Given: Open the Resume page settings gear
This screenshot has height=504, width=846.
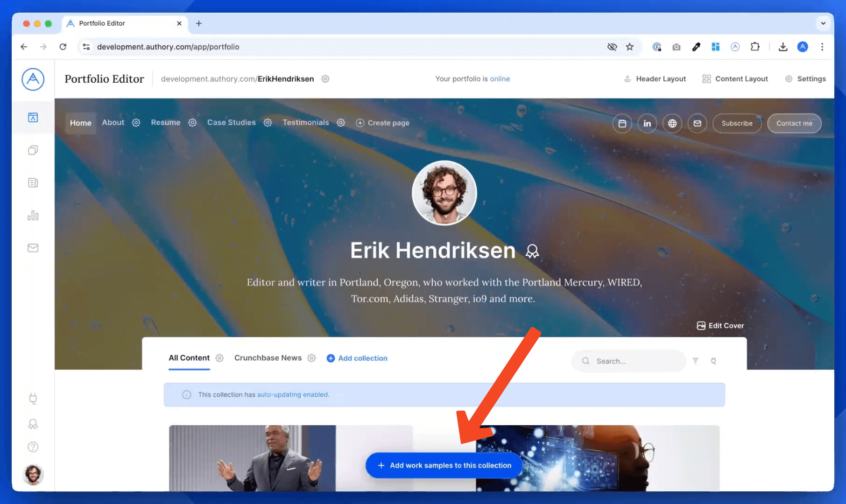Looking at the screenshot, I should (x=192, y=122).
